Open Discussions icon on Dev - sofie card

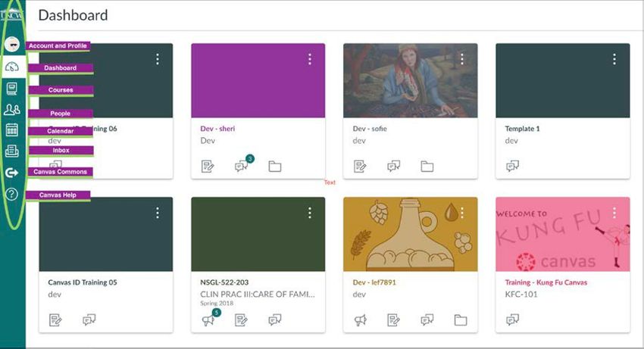click(393, 167)
